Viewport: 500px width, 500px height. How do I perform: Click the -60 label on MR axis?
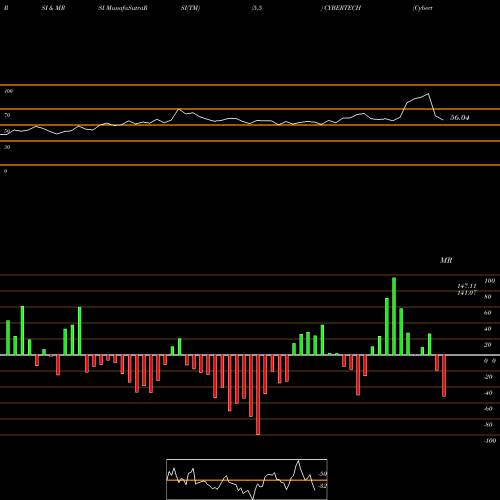tap(488, 409)
